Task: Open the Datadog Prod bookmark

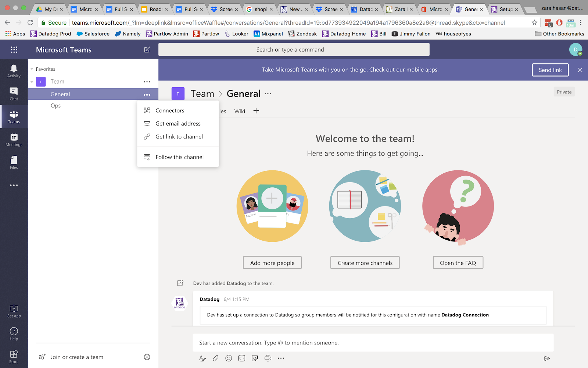Action: [x=51, y=34]
